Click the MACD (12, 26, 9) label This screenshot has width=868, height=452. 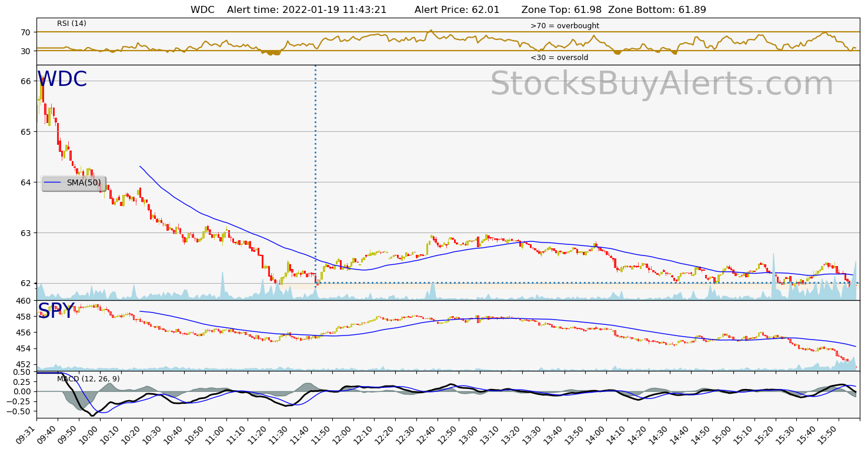pyautogui.click(x=88, y=379)
